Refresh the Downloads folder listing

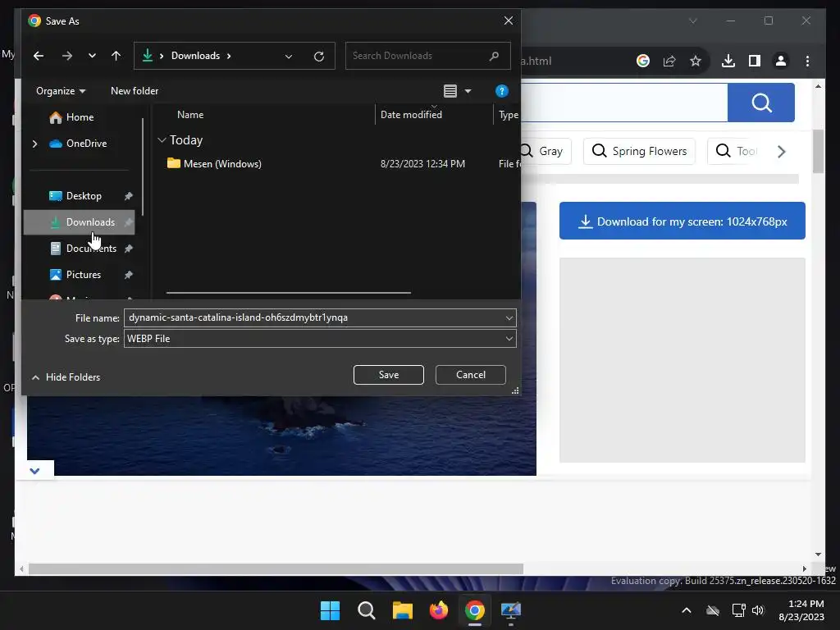319,57
